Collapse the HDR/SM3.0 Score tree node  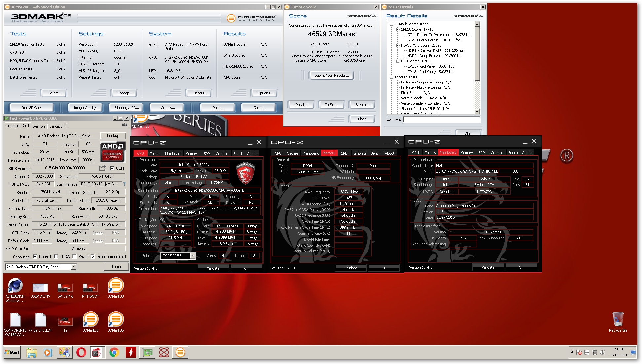click(397, 45)
